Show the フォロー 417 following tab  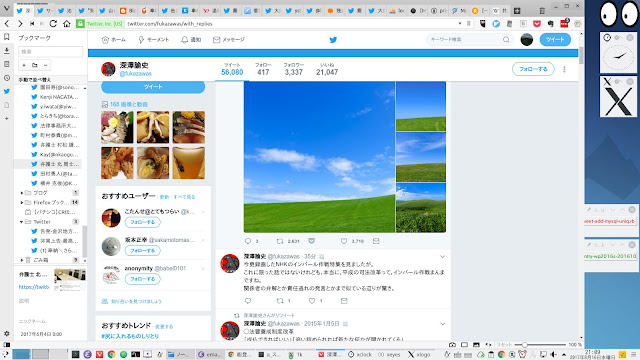click(263, 69)
